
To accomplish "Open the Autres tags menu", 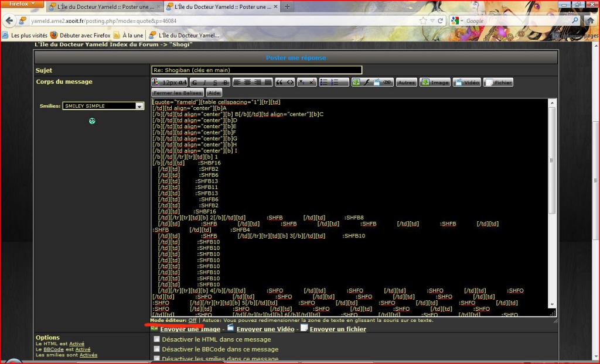I will [x=406, y=82].
